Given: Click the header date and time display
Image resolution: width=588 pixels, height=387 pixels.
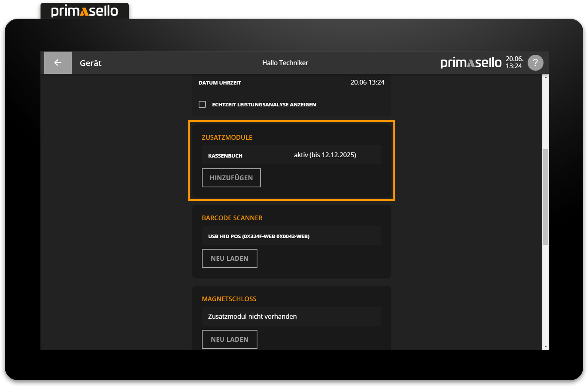Looking at the screenshot, I should [514, 63].
